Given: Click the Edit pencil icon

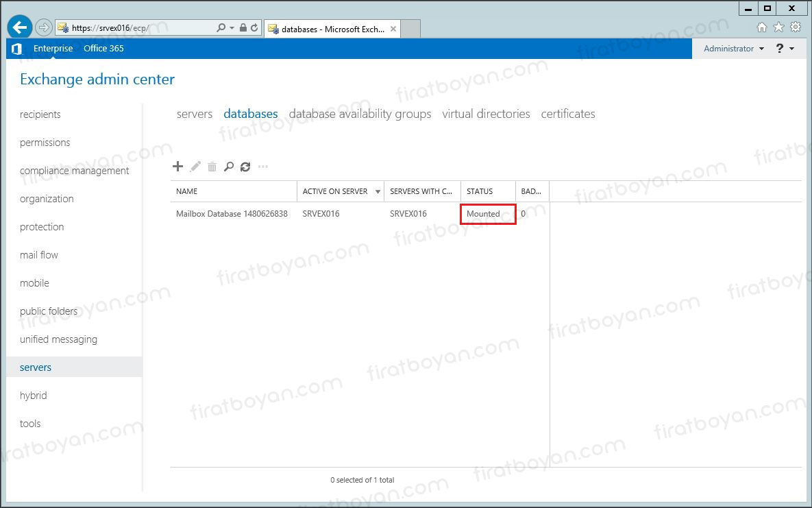Looking at the screenshot, I should tap(195, 167).
